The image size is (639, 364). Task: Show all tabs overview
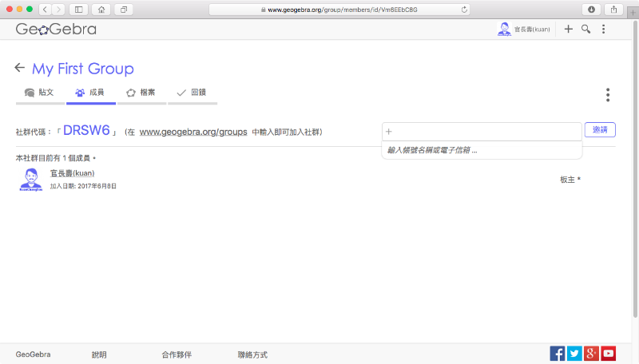[124, 10]
